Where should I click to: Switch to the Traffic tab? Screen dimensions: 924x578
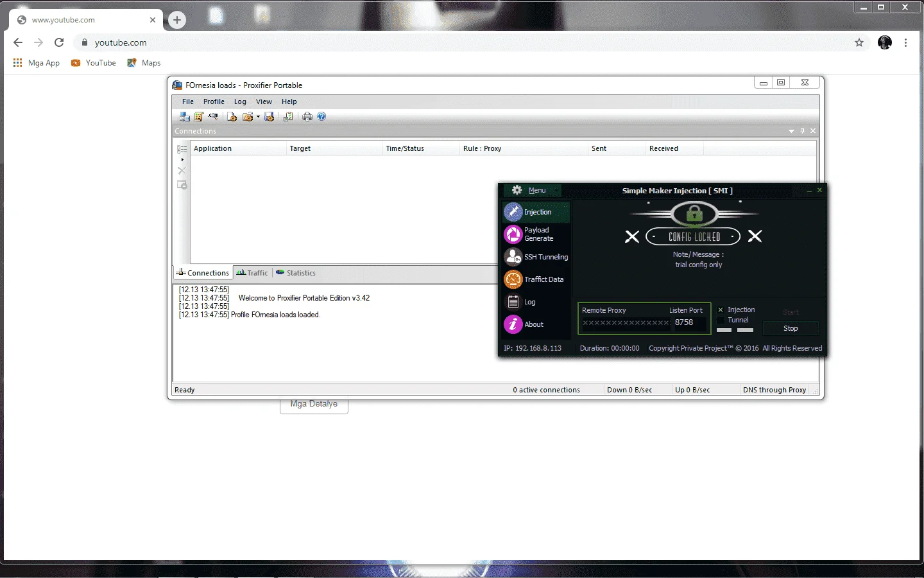tap(252, 273)
